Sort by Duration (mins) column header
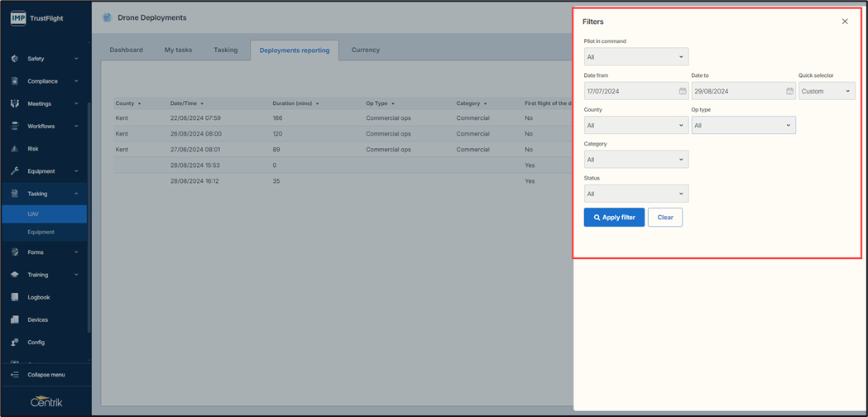 click(x=295, y=103)
